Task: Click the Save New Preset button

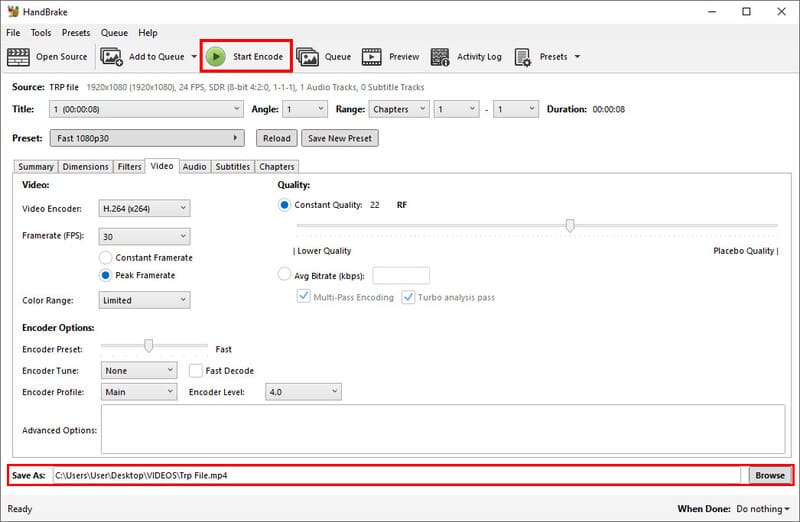Action: 340,138
